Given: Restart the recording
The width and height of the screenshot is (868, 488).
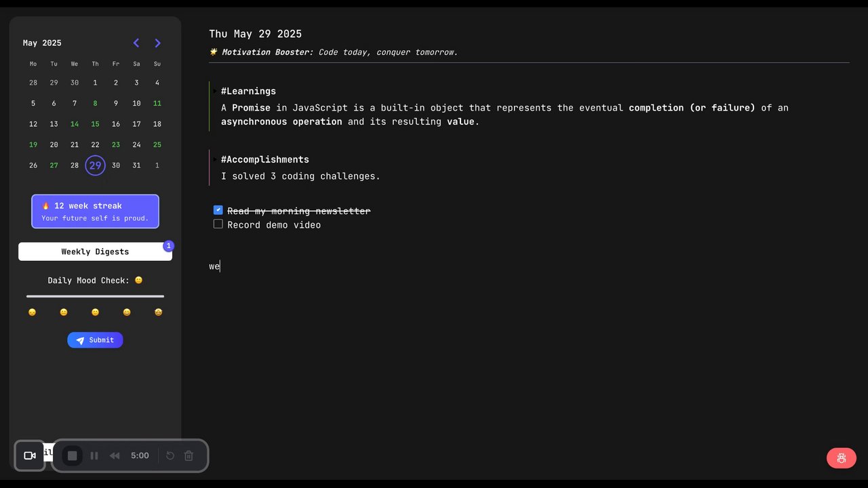Looking at the screenshot, I should (x=170, y=455).
